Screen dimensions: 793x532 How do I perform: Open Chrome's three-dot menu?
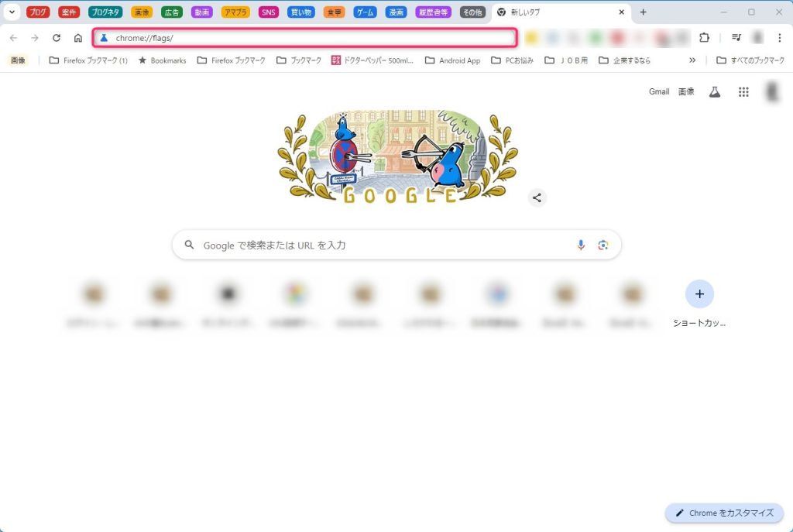point(779,38)
